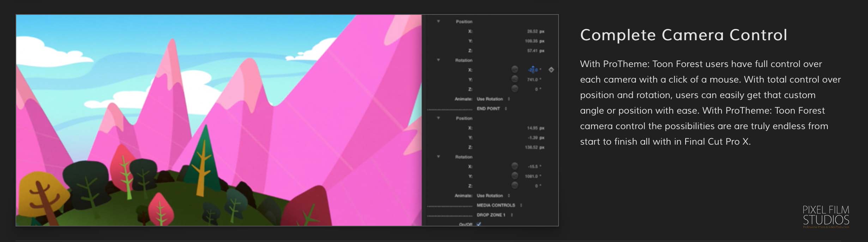This screenshot has width=868, height=242.
Task: Collapse the Rotation group containing -22.0 value
Action: (x=439, y=60)
